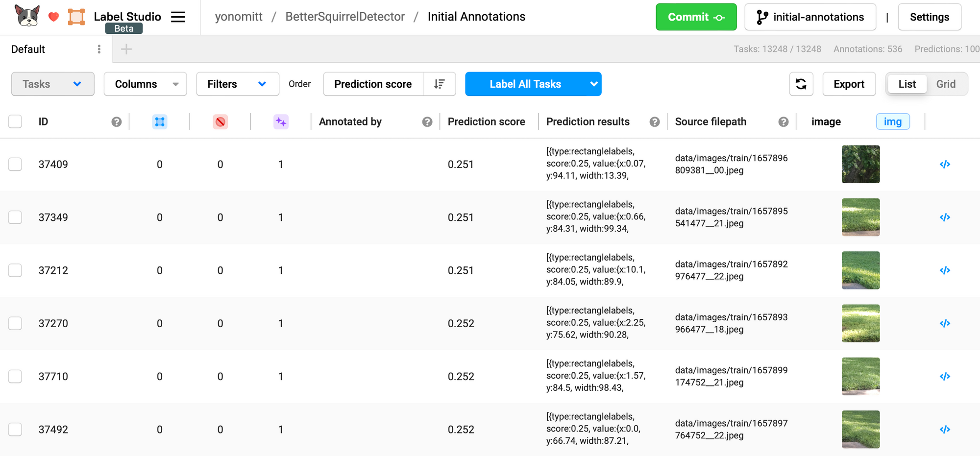The height and width of the screenshot is (456, 980).
Task: Open image thumbnail for task 37492
Action: click(x=860, y=430)
